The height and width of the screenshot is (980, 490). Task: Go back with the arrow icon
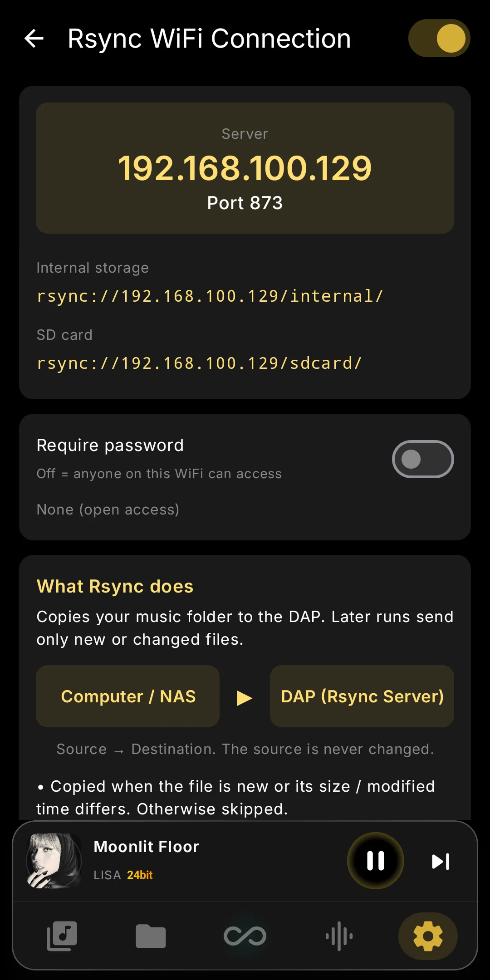34,39
